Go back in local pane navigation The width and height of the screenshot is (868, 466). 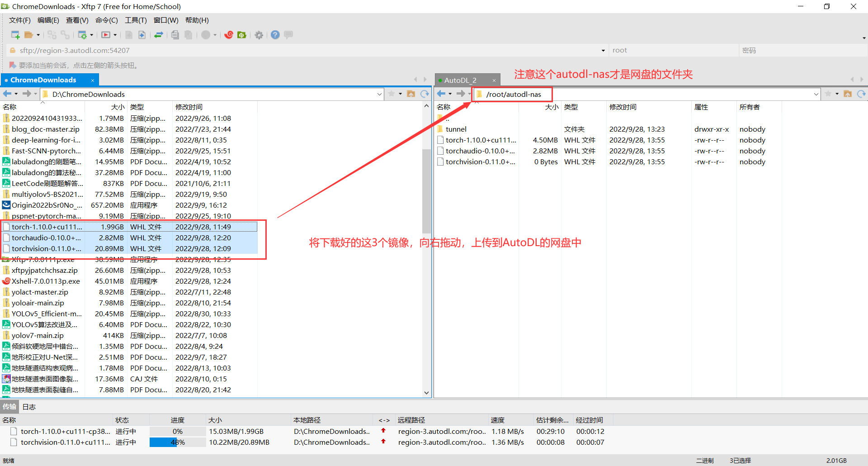pos(7,94)
